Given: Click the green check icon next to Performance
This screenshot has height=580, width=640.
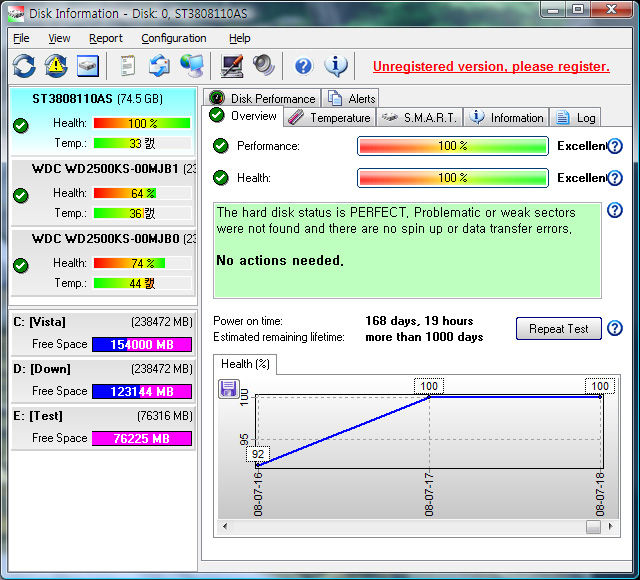Looking at the screenshot, I should [221, 146].
